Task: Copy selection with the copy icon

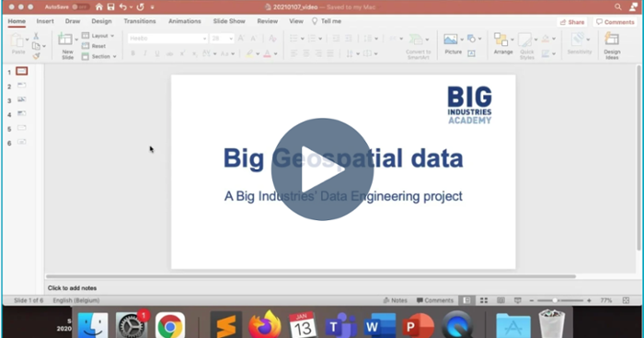Action: 36,46
